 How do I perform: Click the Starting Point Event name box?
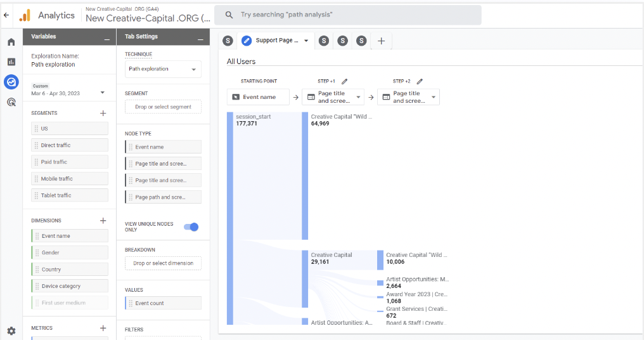pos(258,97)
